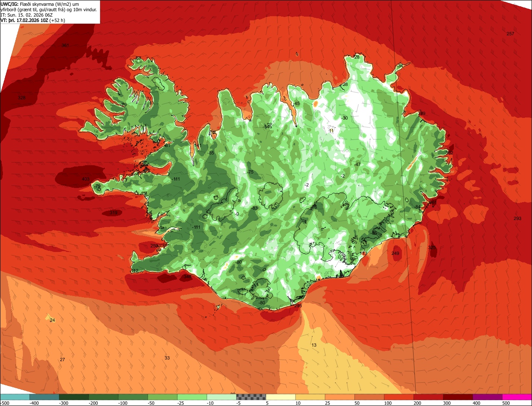The height and width of the screenshot is (406, 532).
Task: Click the light green -25 to -10 swatch
Action: [192, 397]
